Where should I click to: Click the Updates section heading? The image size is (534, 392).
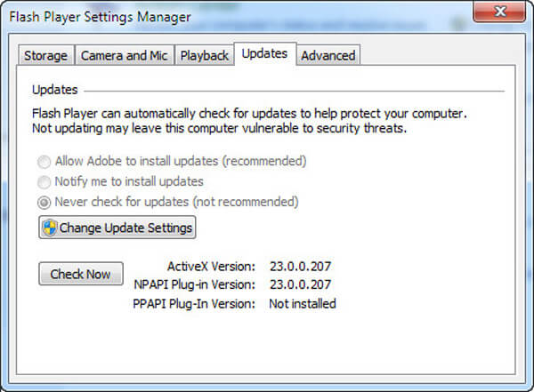pos(55,90)
